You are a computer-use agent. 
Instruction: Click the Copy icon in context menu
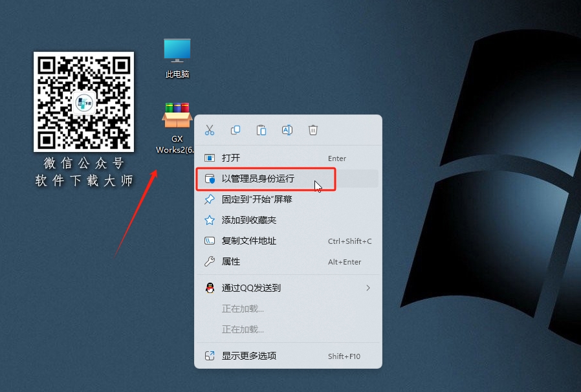point(236,130)
